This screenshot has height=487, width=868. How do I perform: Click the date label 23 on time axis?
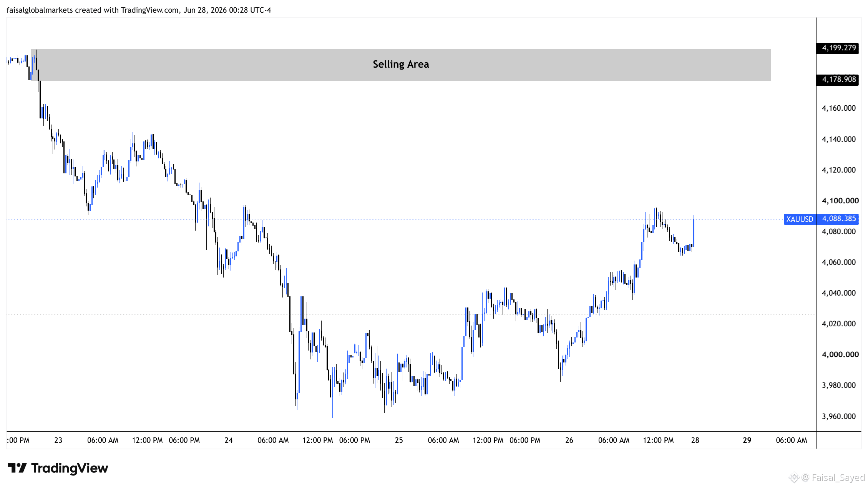(x=58, y=440)
